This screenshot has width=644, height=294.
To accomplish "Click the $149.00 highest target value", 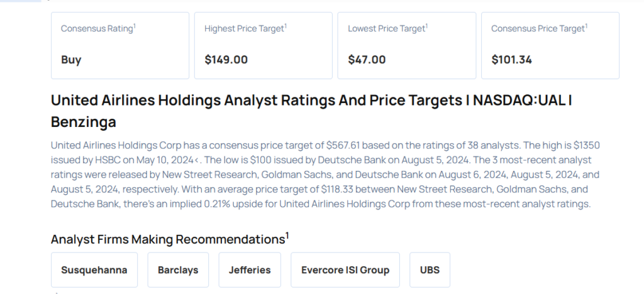I will point(226,60).
